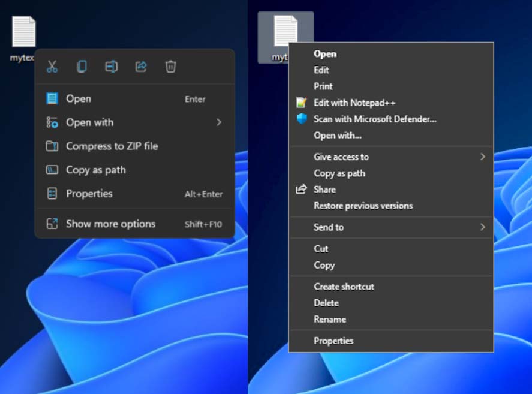This screenshot has width=532, height=394.
Task: Choose Copy as path in classic menu
Action: point(391,173)
